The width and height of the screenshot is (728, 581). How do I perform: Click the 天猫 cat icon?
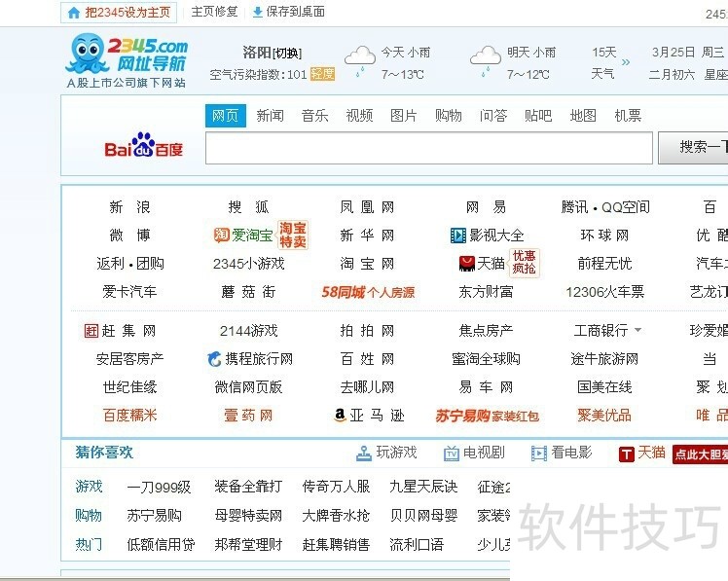pyautogui.click(x=466, y=264)
